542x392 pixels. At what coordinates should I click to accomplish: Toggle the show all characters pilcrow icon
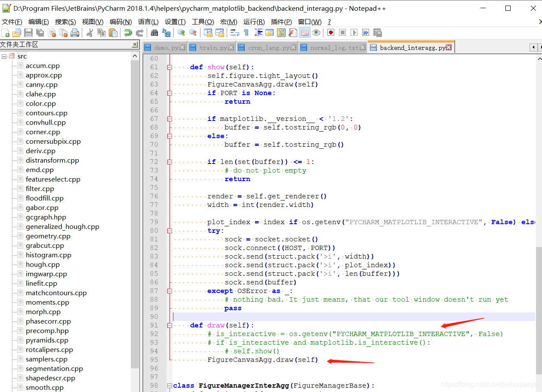click(x=246, y=33)
